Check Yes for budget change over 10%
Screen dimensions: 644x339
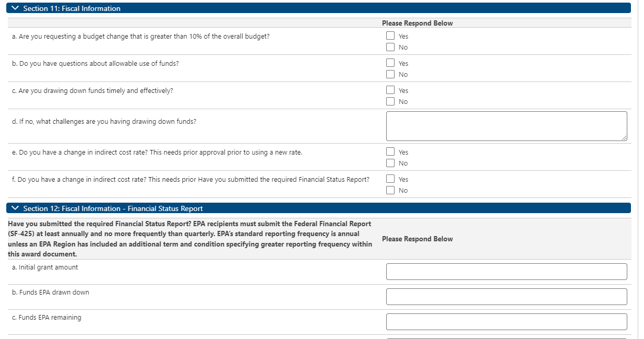(x=390, y=36)
